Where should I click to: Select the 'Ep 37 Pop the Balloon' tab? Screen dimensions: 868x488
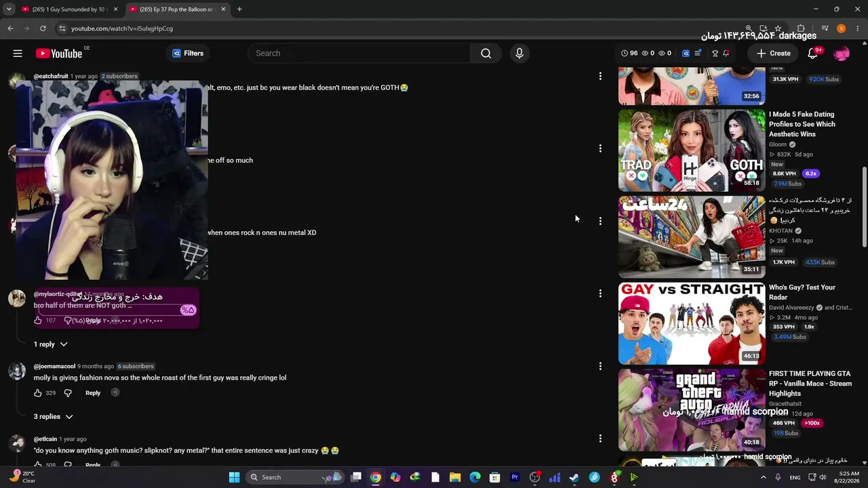[176, 9]
